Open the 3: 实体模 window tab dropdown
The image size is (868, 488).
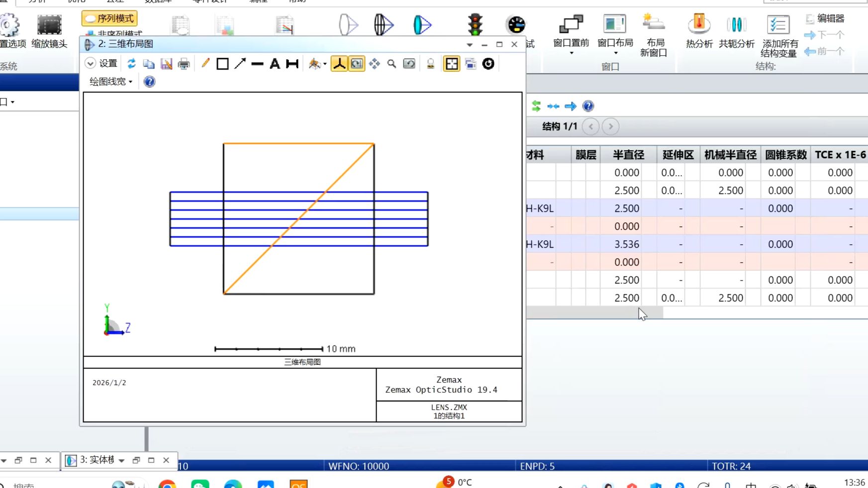(121, 461)
